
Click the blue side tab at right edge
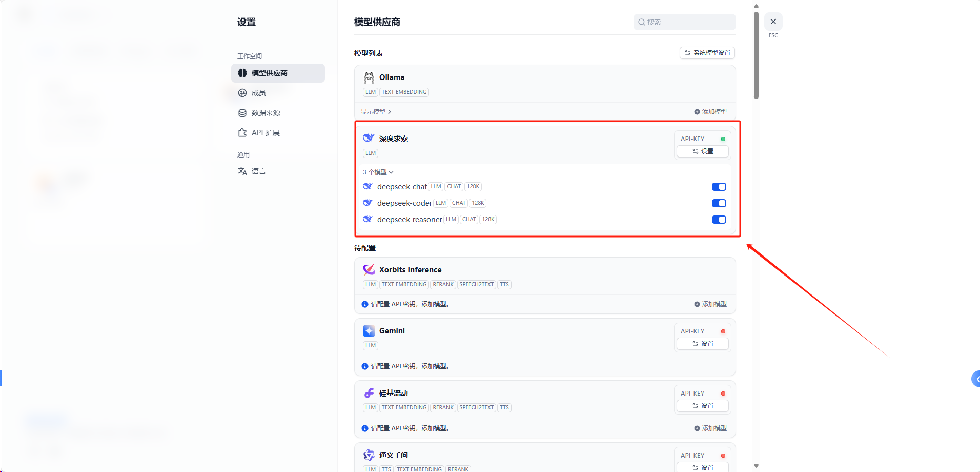pos(976,379)
